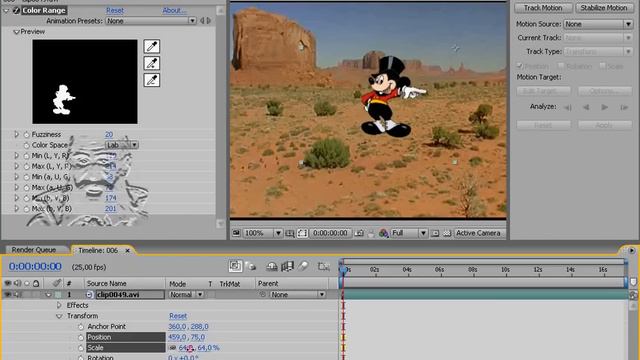Click the Anchor Point stopwatch
640x360 pixels.
[80, 327]
